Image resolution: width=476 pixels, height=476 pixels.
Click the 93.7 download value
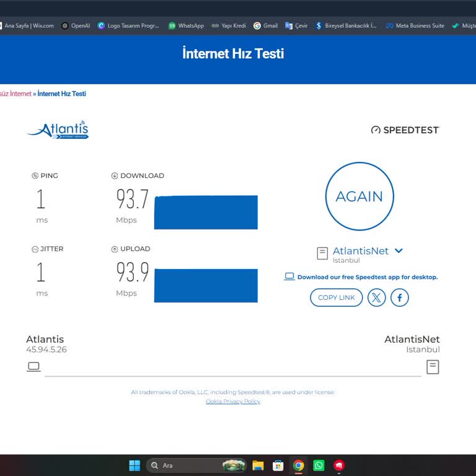coord(133,199)
